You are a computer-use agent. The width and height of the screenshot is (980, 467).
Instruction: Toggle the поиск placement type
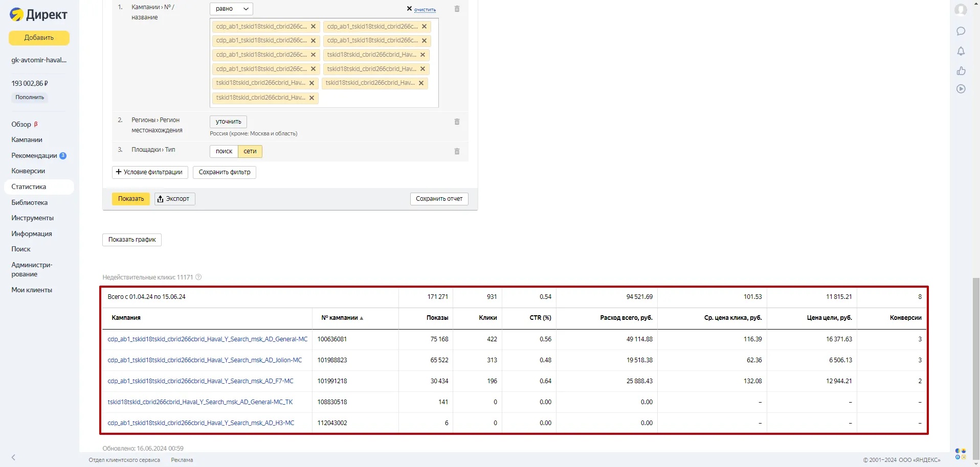coord(224,151)
